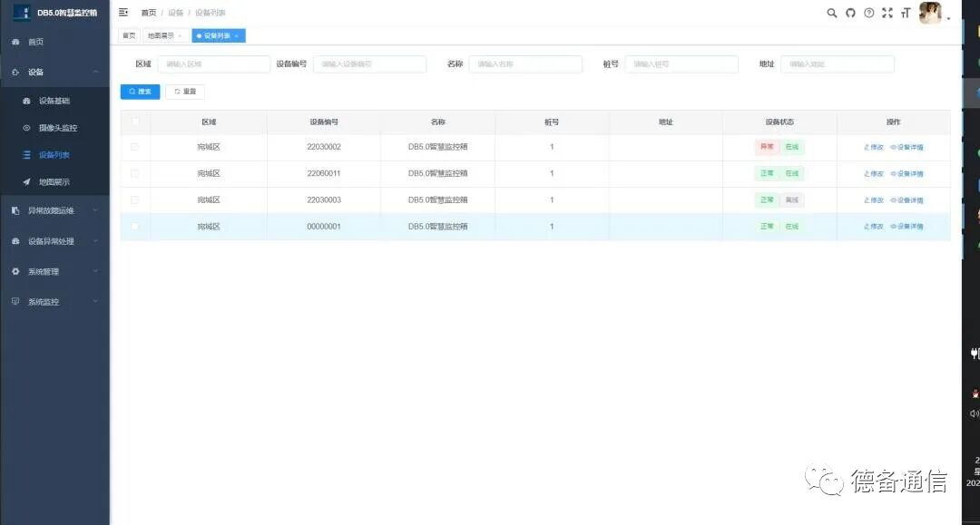
Task: Click the blue 搜索 button
Action: pyautogui.click(x=140, y=92)
